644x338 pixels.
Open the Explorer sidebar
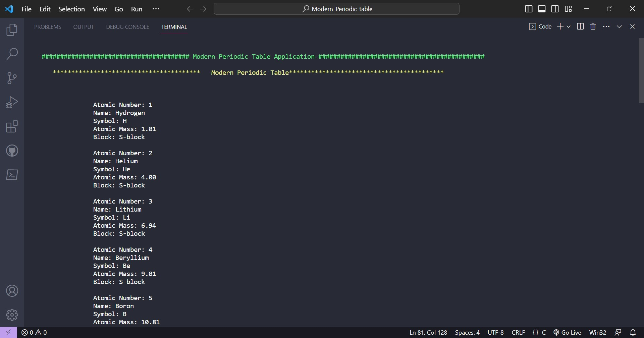click(x=12, y=30)
